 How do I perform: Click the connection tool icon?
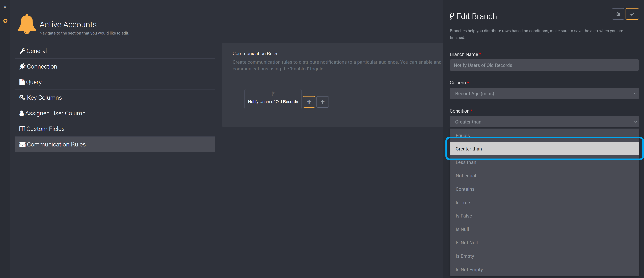coord(22,66)
